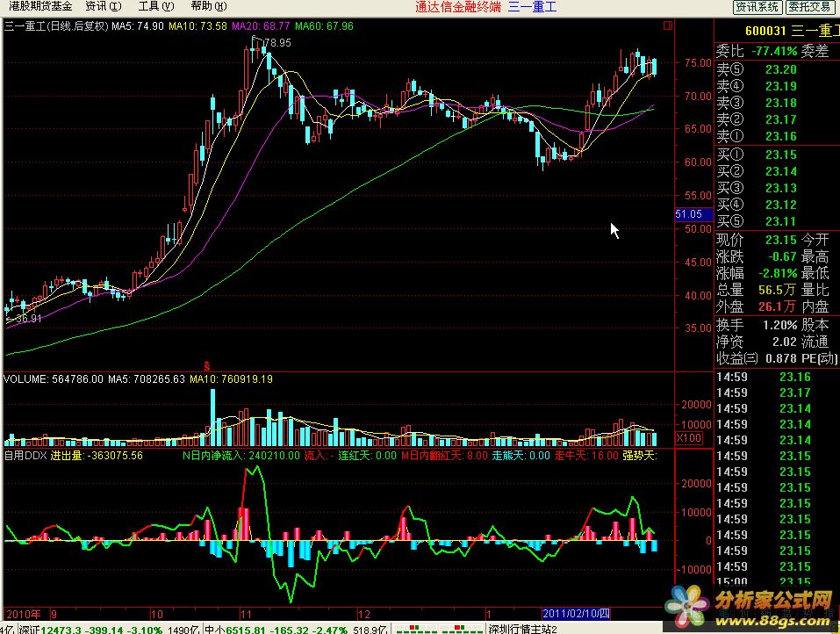Click the N日内净流入: 240210.00 label
Screen dimensions: 840x634
coord(241,456)
